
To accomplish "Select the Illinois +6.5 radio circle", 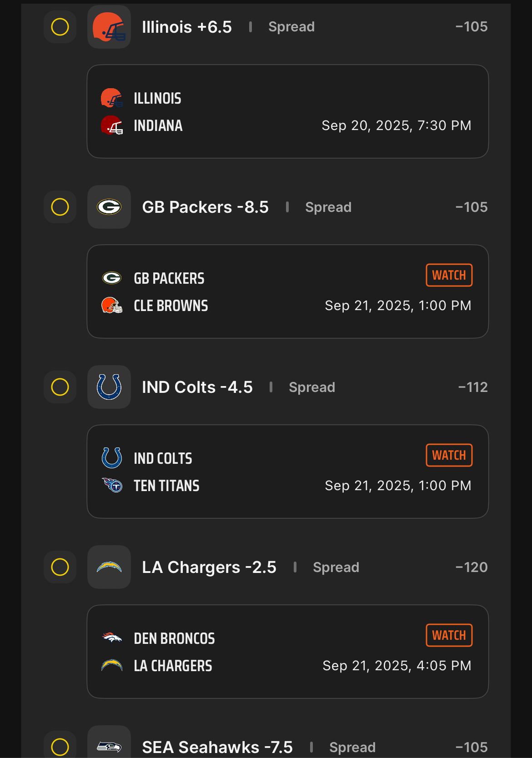I will pyautogui.click(x=60, y=27).
